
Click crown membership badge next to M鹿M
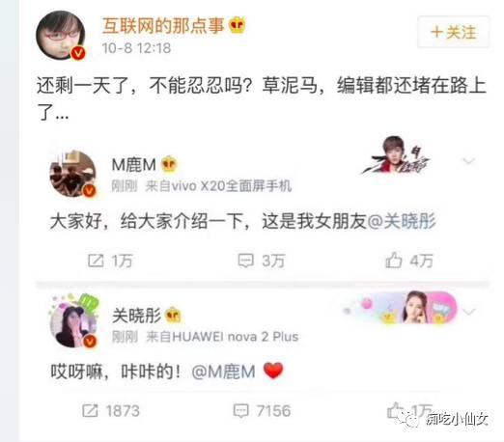169,164
